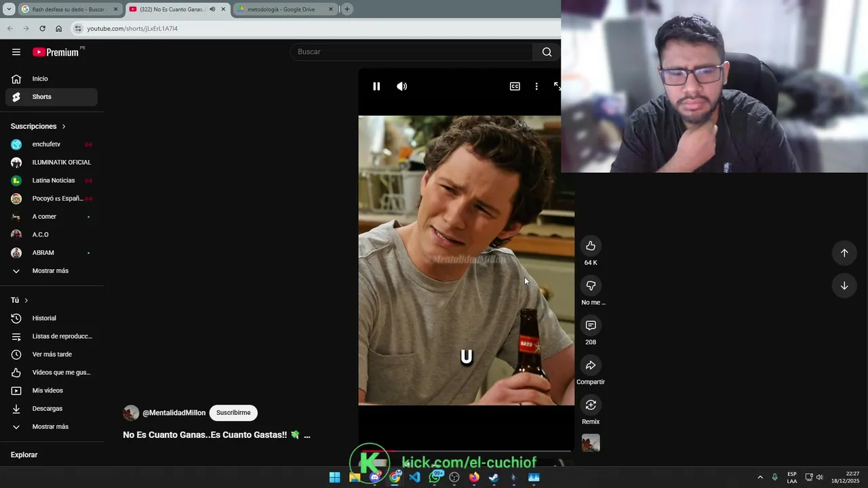Mute the YouTube tab via speaker icon
Image resolution: width=868 pixels, height=488 pixels.
212,9
